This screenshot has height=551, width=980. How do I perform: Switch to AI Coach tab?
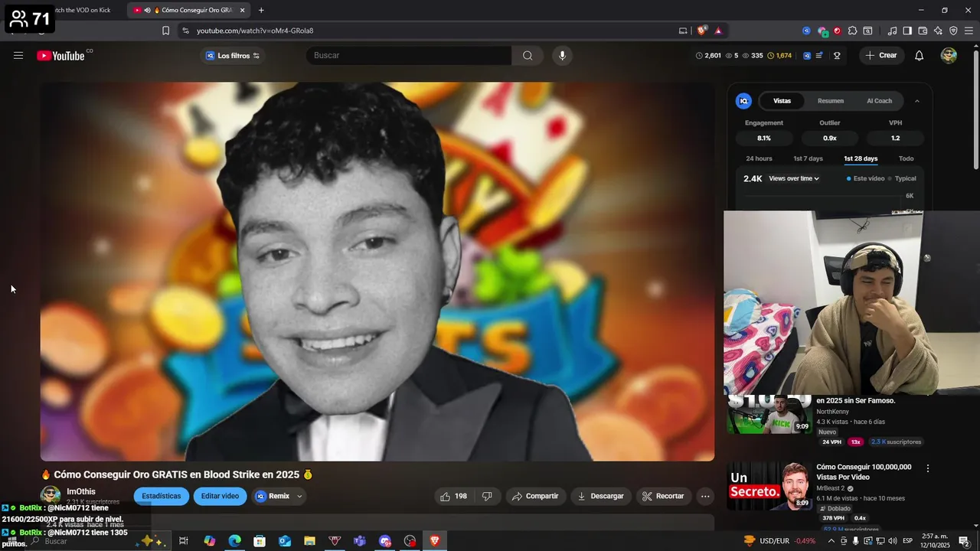coord(879,101)
